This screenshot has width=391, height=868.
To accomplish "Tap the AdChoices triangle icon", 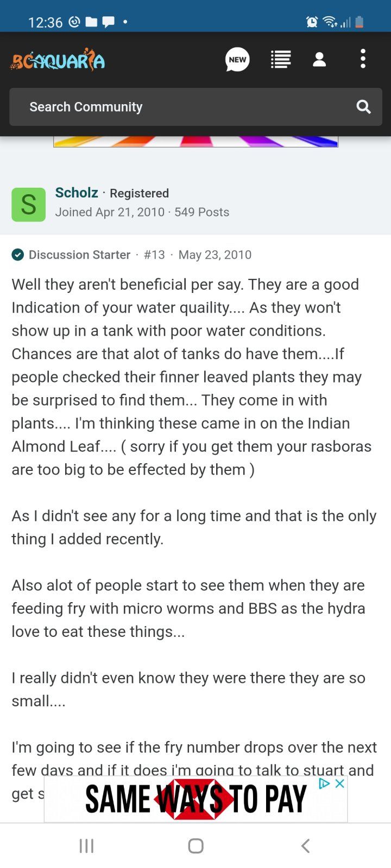I will tap(324, 783).
